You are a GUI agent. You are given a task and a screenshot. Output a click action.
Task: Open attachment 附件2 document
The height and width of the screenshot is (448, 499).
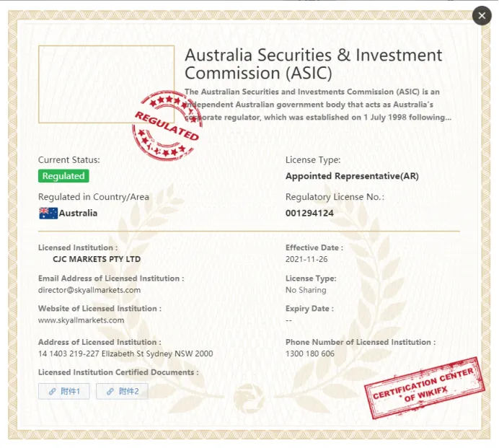(x=122, y=391)
